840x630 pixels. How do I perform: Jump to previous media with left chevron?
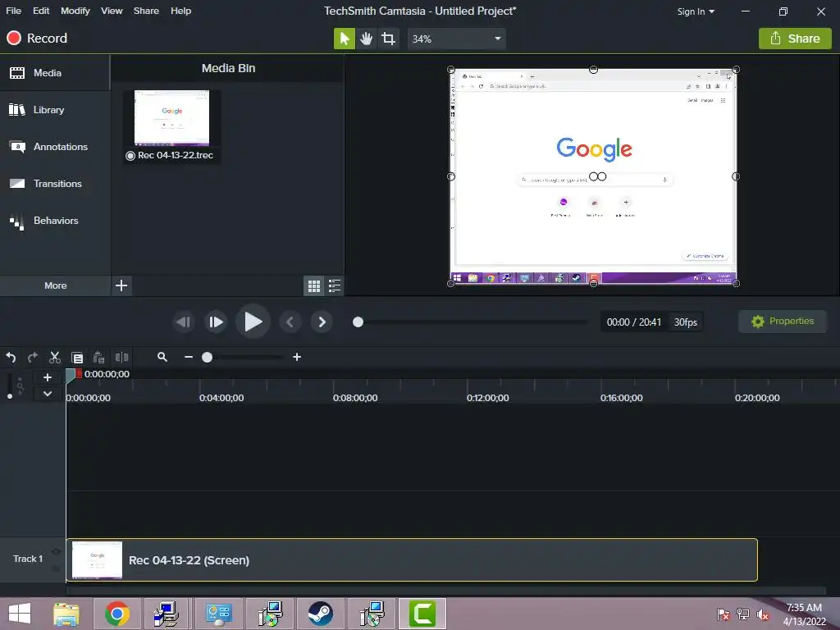[290, 322]
